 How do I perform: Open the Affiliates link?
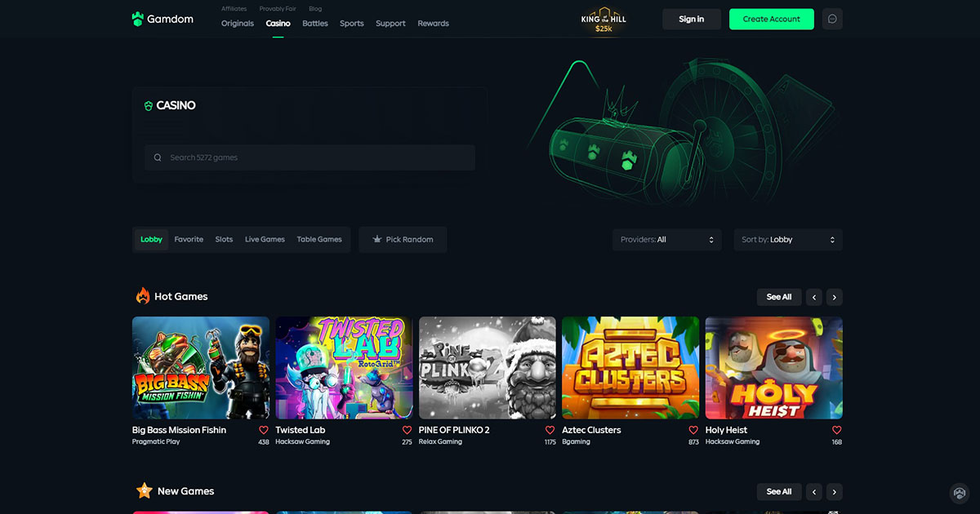coord(234,9)
